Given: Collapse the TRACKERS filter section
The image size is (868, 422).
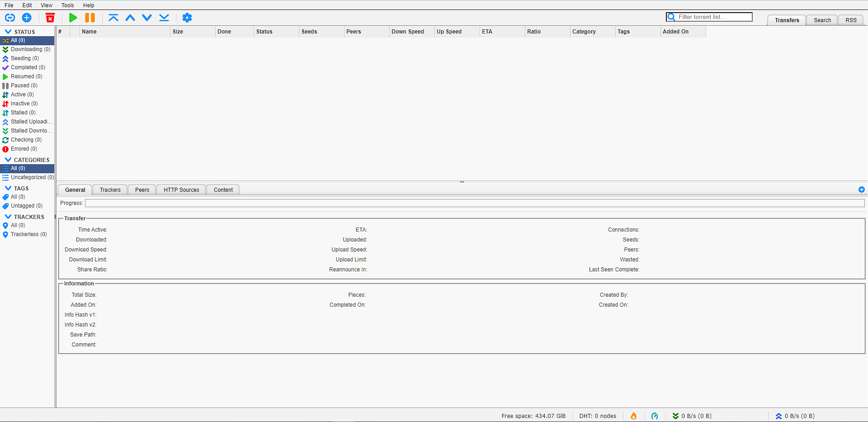Looking at the screenshot, I should point(8,217).
